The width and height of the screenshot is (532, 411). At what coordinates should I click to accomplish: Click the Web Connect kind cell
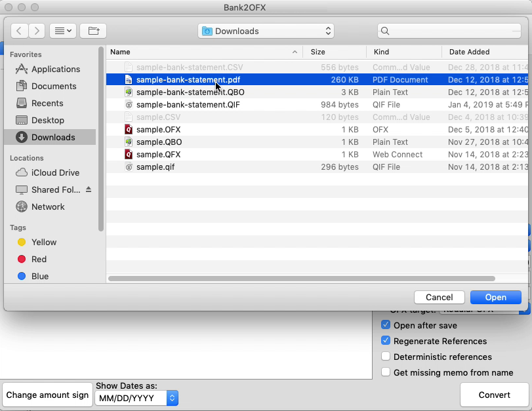click(x=398, y=155)
